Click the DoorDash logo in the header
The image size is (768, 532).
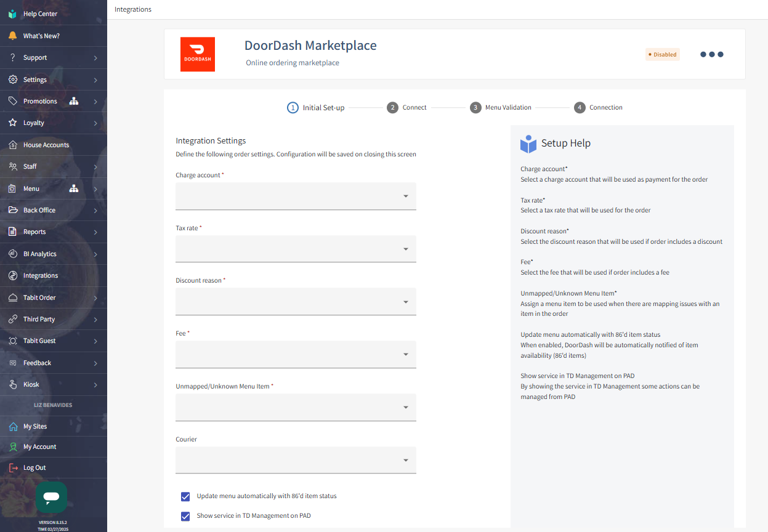click(198, 54)
